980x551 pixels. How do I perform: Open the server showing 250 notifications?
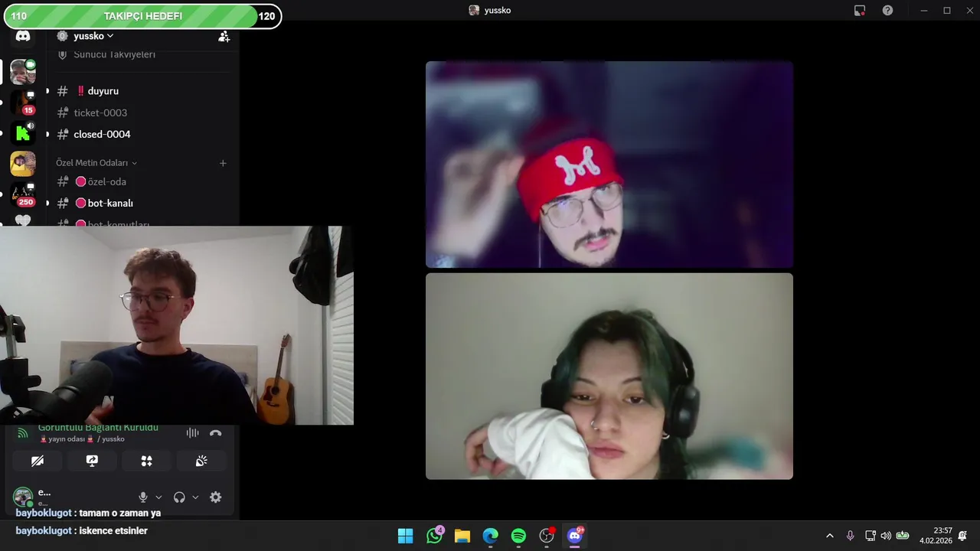(23, 194)
